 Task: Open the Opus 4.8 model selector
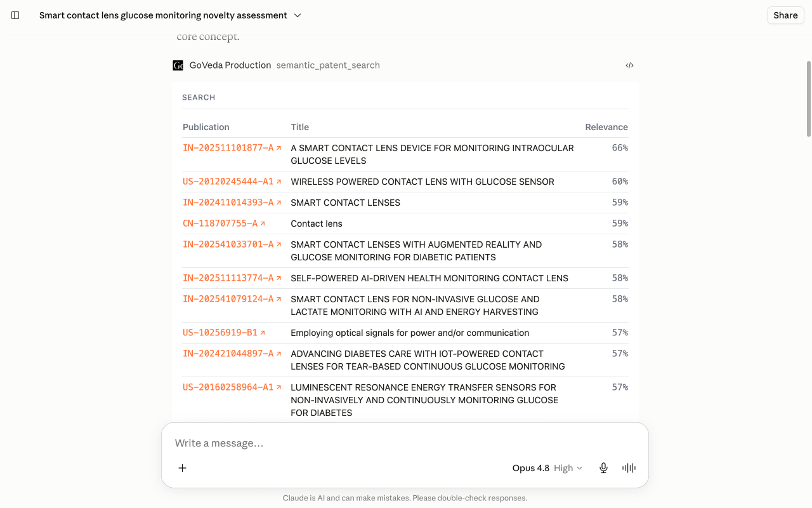click(x=530, y=468)
